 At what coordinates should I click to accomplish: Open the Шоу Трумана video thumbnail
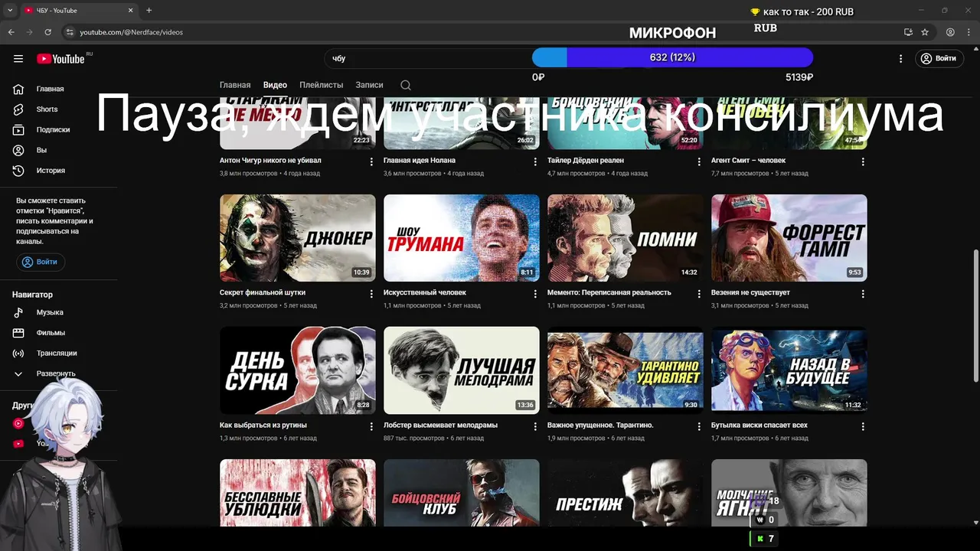(x=462, y=238)
